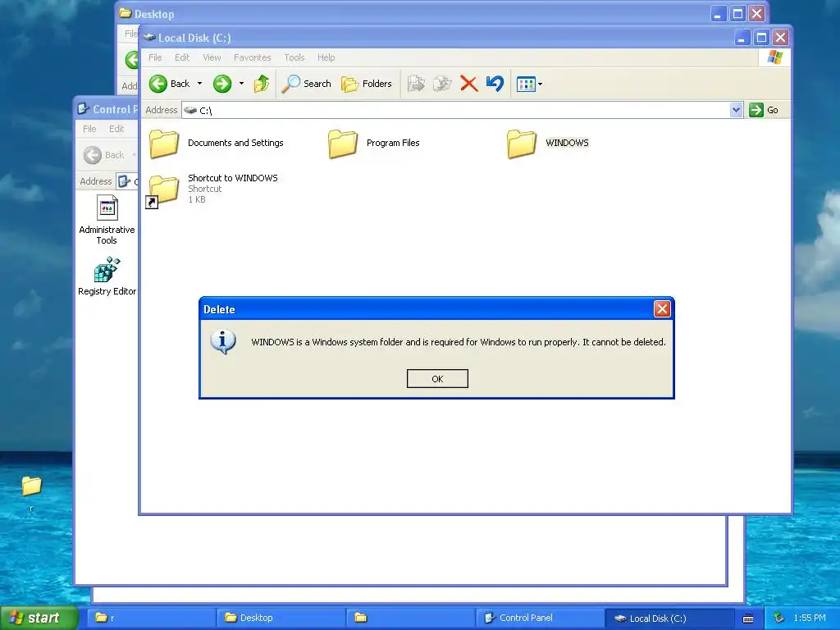
Task: Click the Local Disk (C:) title bar drive icon
Action: click(149, 38)
